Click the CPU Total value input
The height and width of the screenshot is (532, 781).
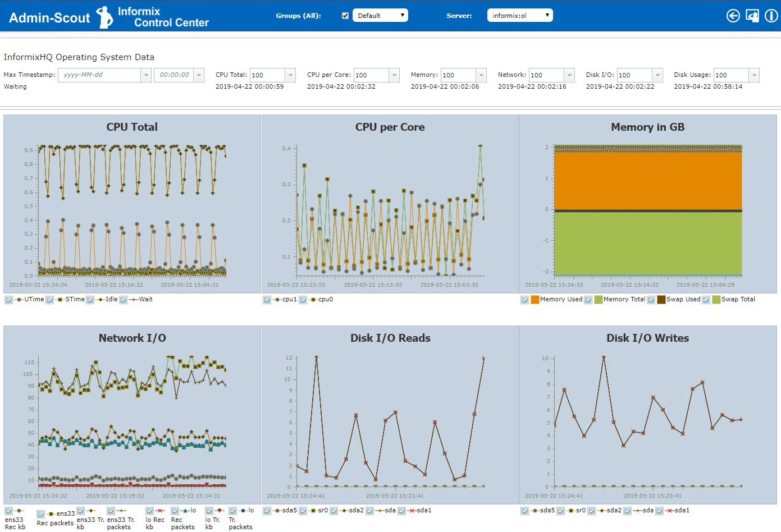click(x=268, y=75)
